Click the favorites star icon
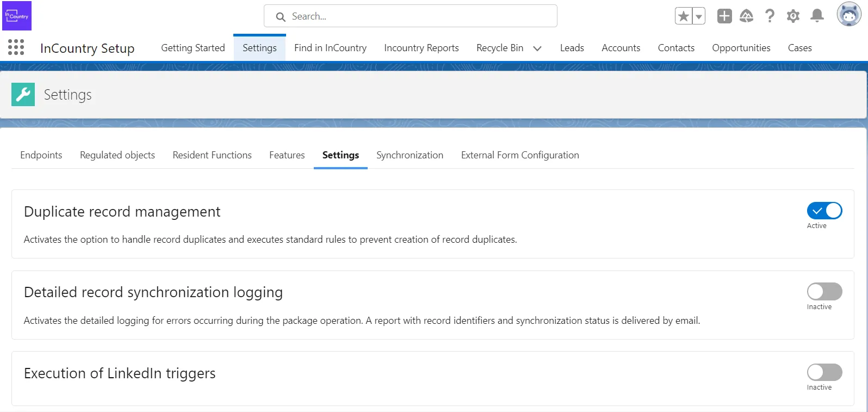This screenshot has width=868, height=412. pyautogui.click(x=684, y=16)
